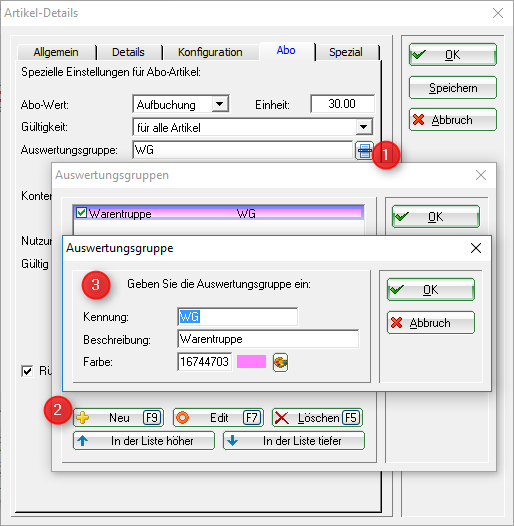
Task: Cancel the Auswertungsgruppe dialog with Abbruch
Action: 431,323
